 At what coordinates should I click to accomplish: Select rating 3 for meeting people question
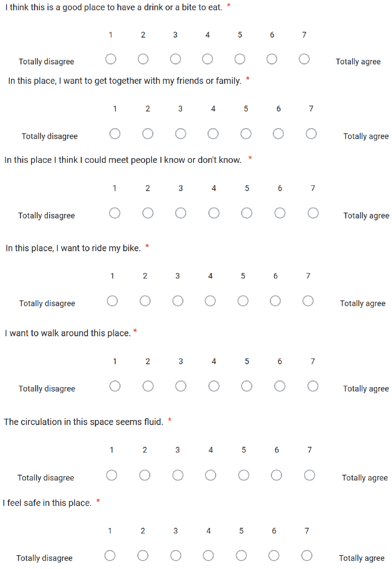pyautogui.click(x=181, y=213)
